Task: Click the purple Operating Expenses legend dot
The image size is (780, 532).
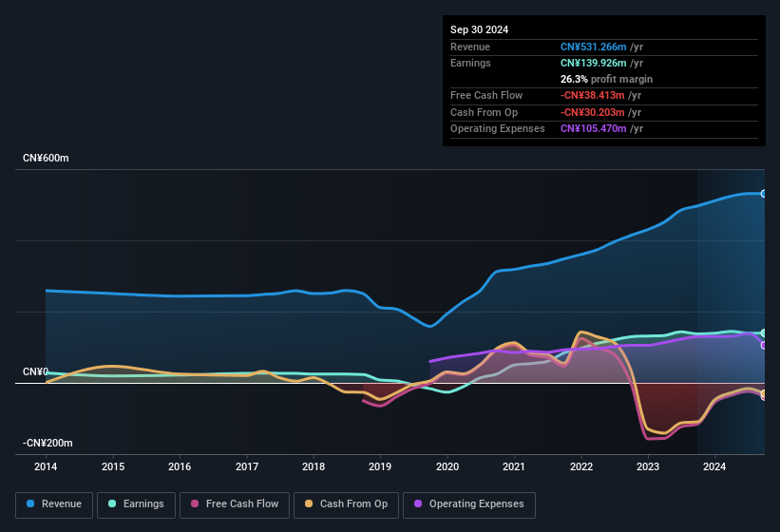Action: (x=419, y=504)
